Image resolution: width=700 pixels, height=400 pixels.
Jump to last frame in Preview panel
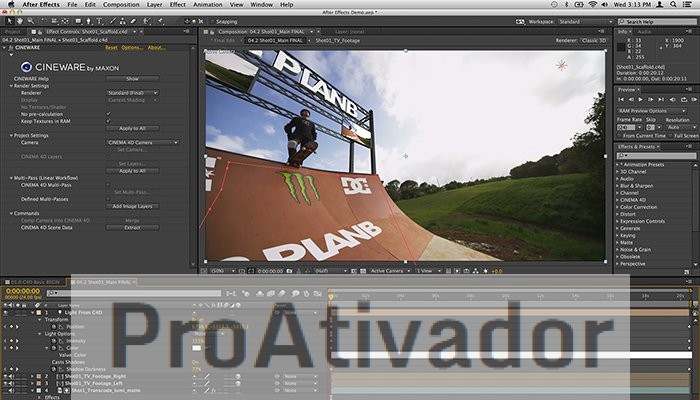661,100
